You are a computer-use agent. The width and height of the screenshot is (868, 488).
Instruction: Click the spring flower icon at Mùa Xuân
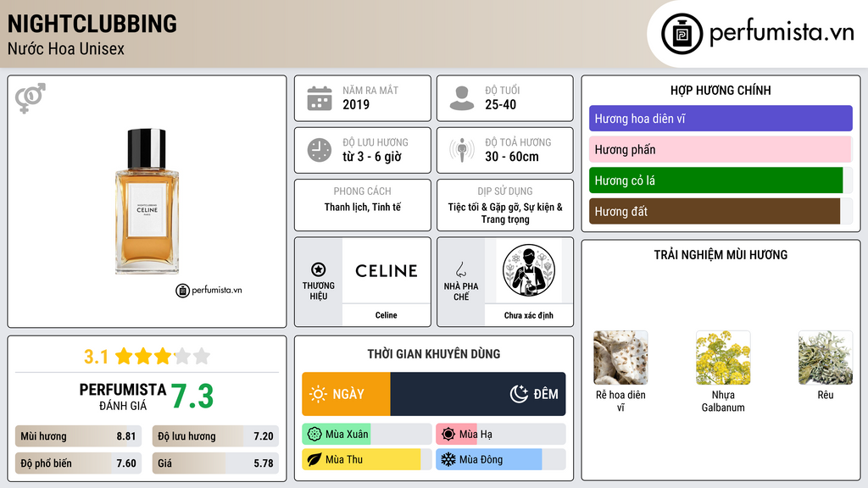tap(314, 435)
